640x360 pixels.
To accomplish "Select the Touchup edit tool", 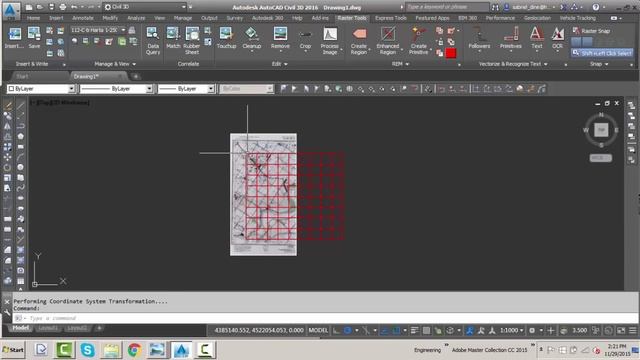I will coord(226,38).
